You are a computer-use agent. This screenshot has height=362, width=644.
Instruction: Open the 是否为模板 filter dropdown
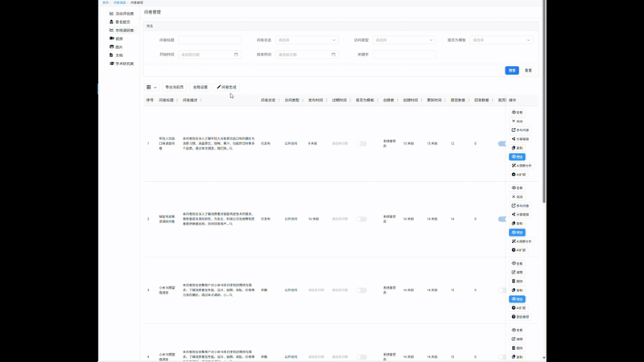coord(502,39)
